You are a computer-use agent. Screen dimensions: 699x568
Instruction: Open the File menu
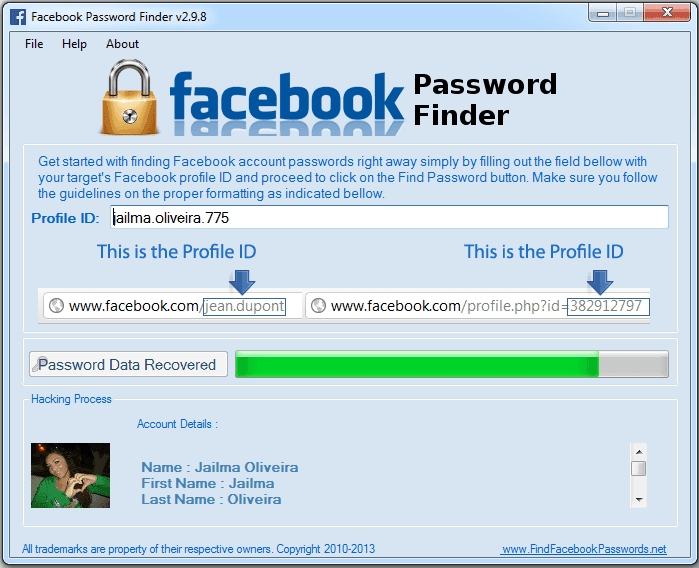(x=34, y=44)
